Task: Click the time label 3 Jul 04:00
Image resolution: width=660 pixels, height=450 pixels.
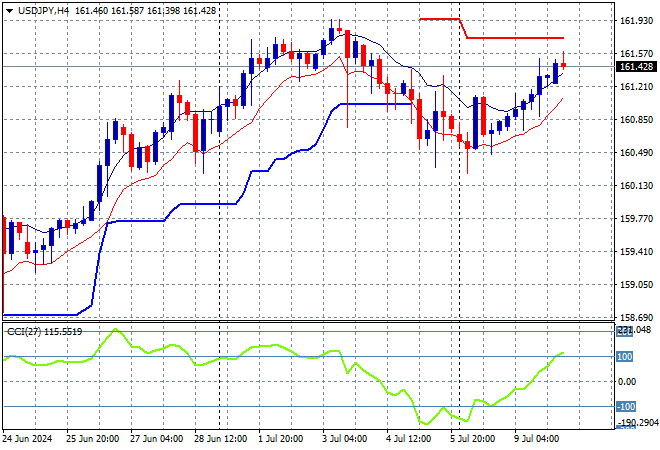Action: [344, 439]
